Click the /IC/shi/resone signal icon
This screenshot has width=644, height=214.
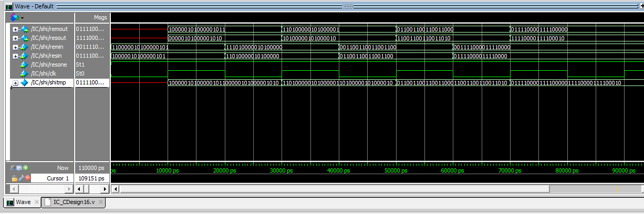[24, 65]
